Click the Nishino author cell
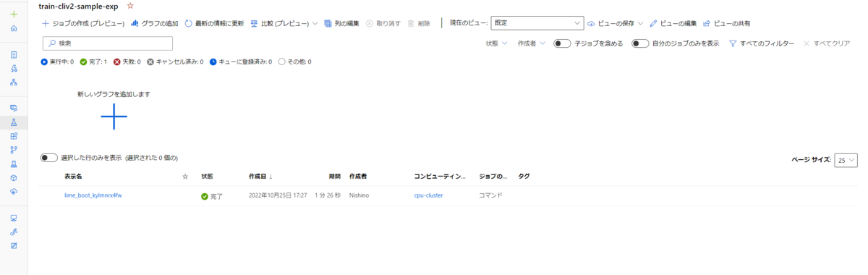 point(359,195)
